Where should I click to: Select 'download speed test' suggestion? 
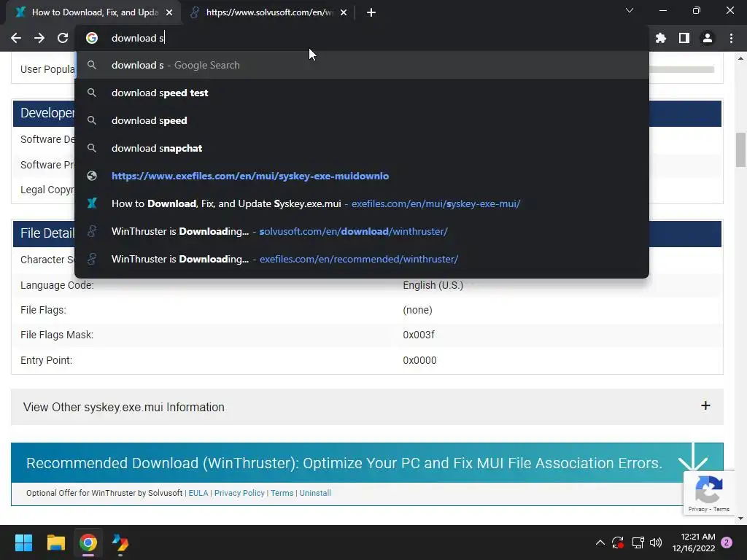(362, 93)
